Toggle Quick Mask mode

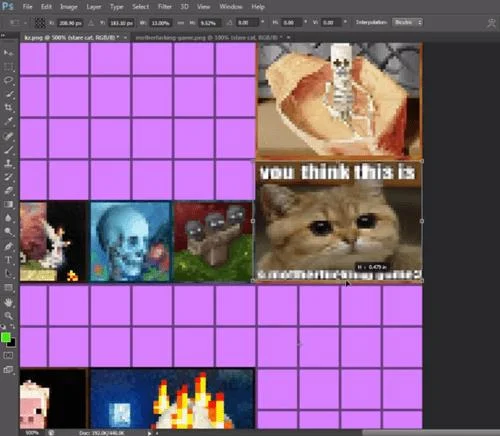pos(8,356)
